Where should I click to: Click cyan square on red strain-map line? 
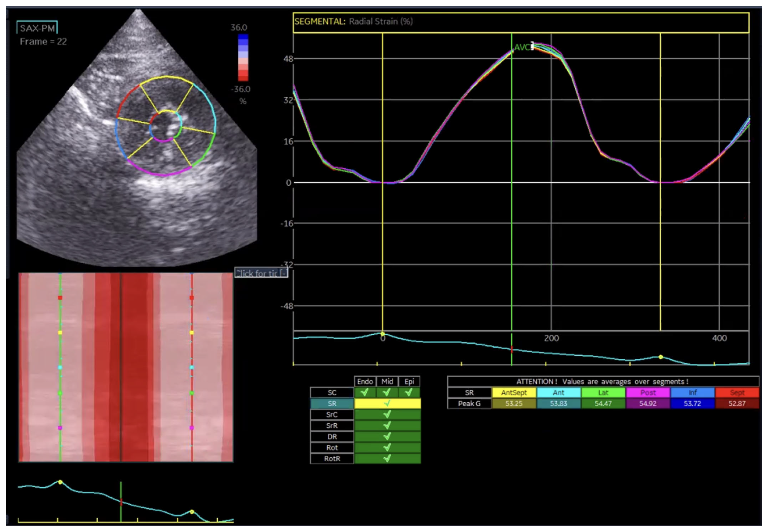coord(192,367)
